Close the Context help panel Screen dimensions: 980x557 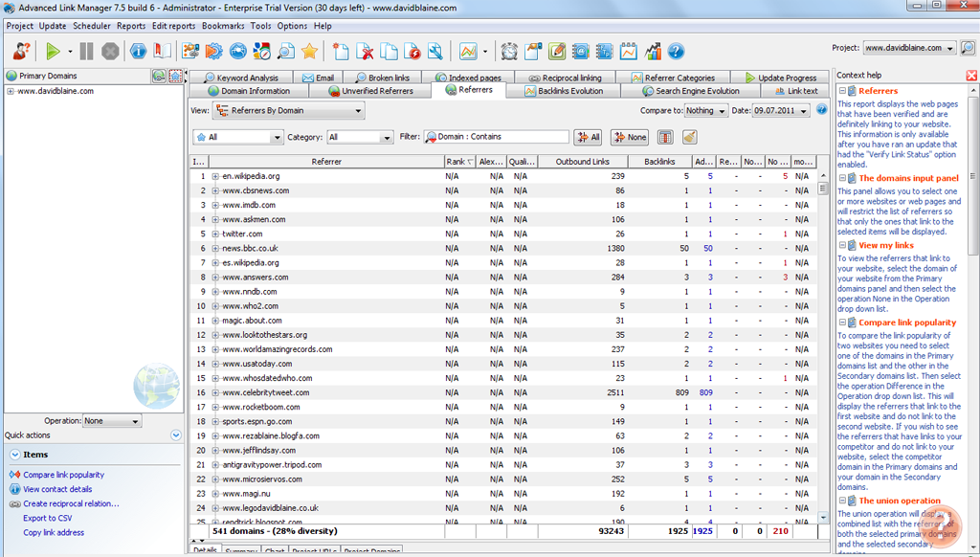pyautogui.click(x=971, y=75)
